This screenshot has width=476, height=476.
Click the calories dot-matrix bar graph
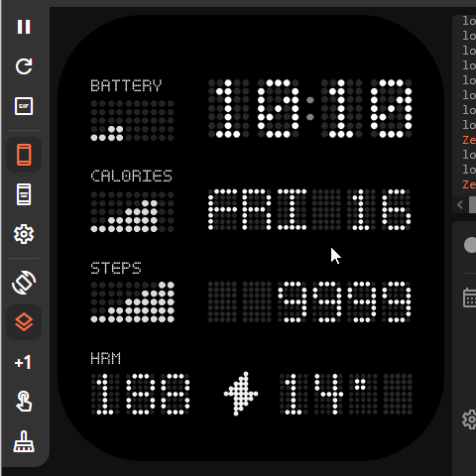point(132,211)
